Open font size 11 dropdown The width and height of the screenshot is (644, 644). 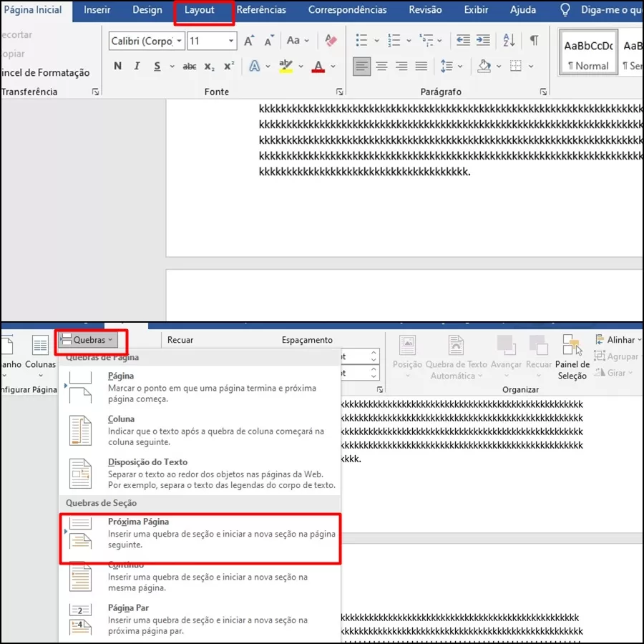click(x=231, y=41)
